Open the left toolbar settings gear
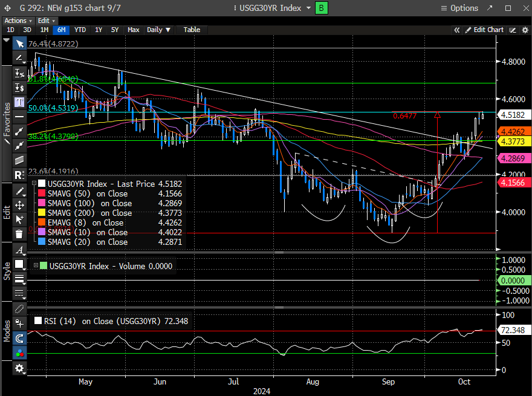The height and width of the screenshot is (396, 532). (19, 368)
